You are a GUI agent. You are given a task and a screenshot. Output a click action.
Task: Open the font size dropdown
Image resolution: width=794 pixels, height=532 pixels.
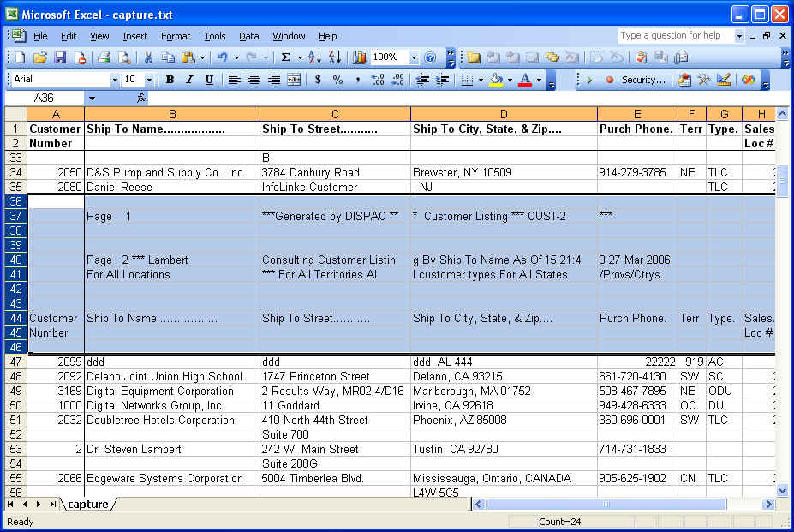click(x=149, y=80)
